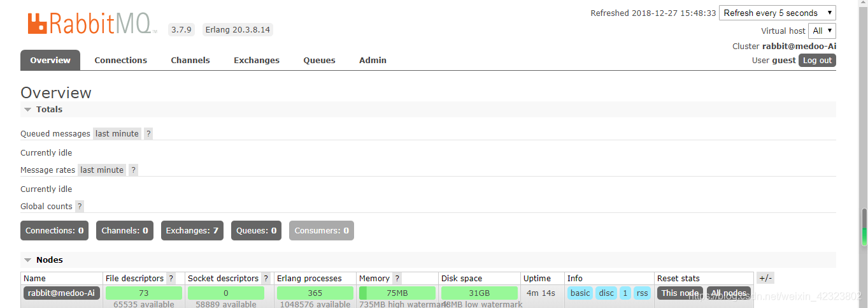Select the Overview tab
The width and height of the screenshot is (868, 308).
[50, 60]
